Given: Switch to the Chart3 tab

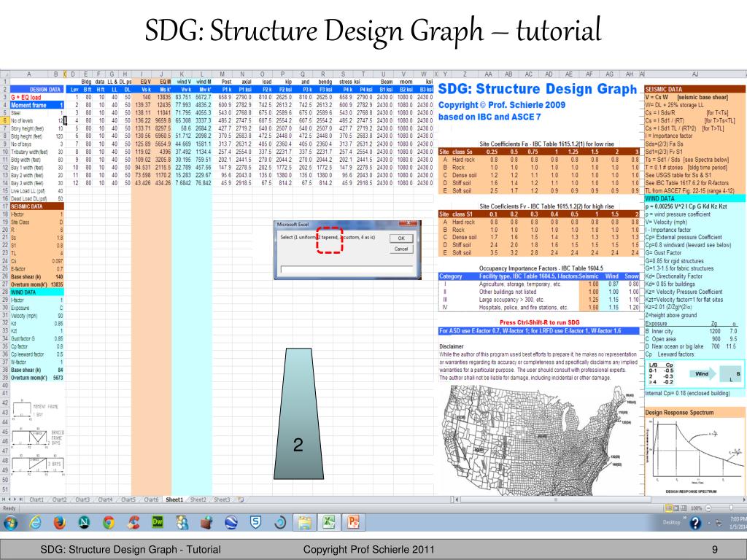Looking at the screenshot, I should click(x=82, y=499).
